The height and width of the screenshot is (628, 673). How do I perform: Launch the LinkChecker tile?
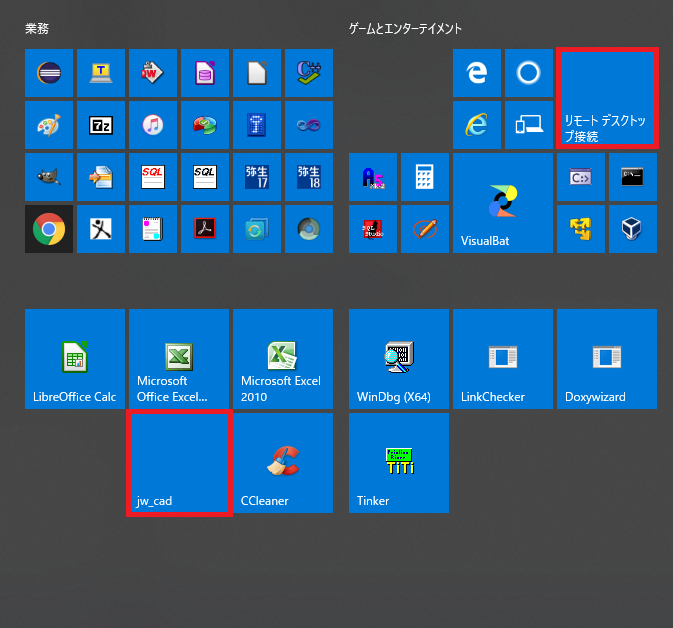point(503,359)
